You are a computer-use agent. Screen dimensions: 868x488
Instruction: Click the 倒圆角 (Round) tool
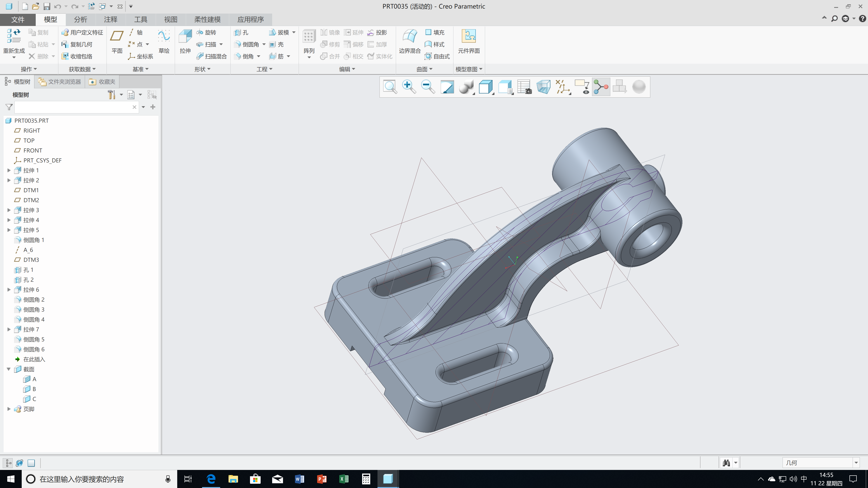coord(247,45)
